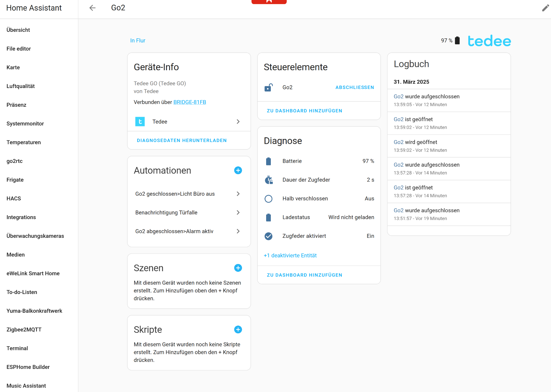
Task: Click the Go2 unlocked lock icon
Action: click(268, 87)
